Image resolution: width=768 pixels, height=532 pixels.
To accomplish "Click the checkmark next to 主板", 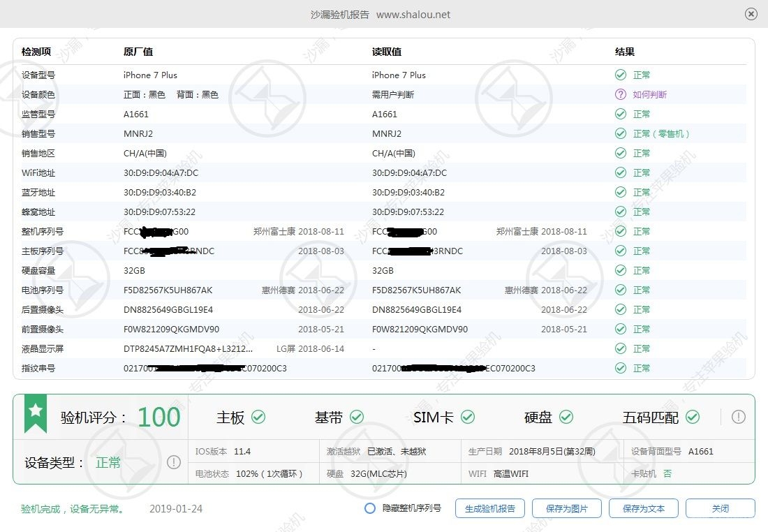I will pyautogui.click(x=258, y=417).
